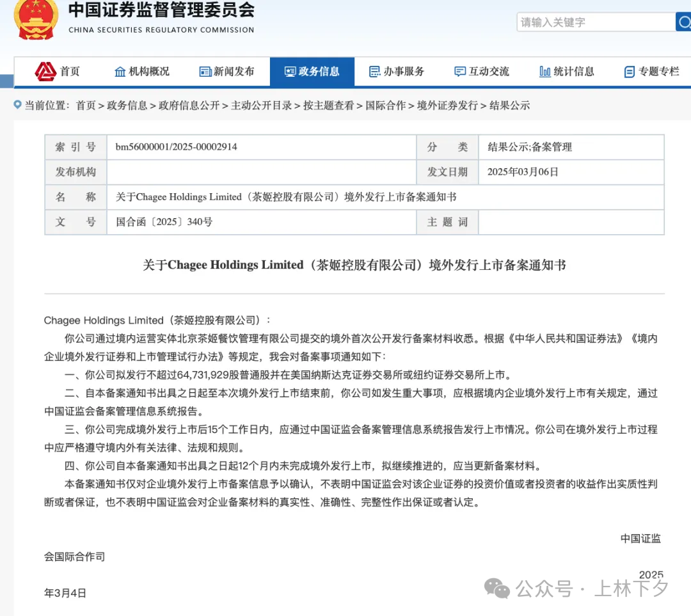Screen dimensions: 691x616
Task: Open 政府信息公开 breadcrumb link
Action: coord(189,106)
